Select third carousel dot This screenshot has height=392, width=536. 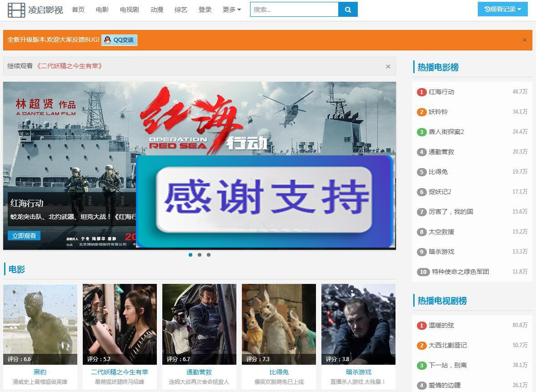[x=209, y=255]
